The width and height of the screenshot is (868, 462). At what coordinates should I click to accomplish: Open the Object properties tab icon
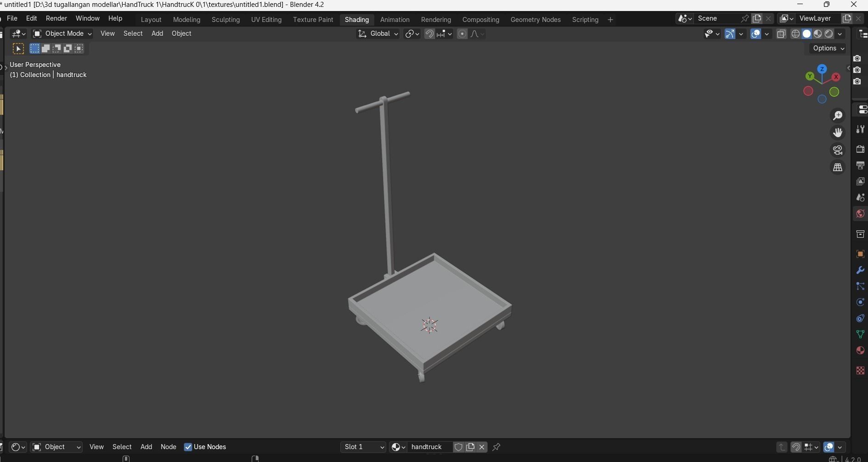point(860,254)
